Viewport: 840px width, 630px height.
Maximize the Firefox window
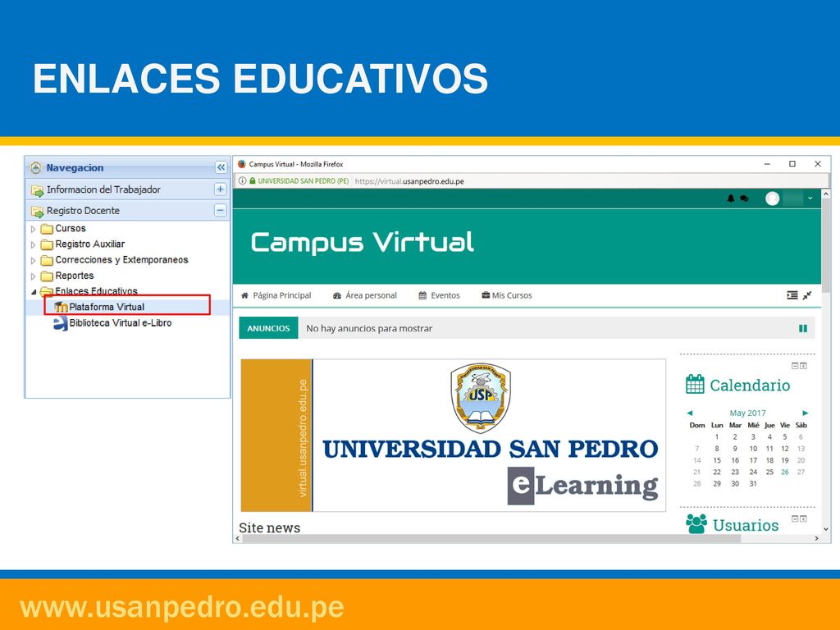(x=792, y=164)
